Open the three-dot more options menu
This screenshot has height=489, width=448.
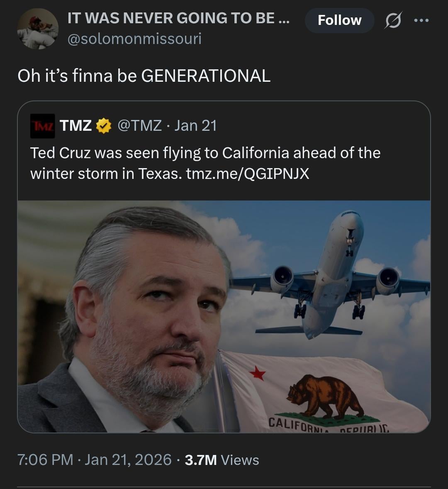point(421,20)
